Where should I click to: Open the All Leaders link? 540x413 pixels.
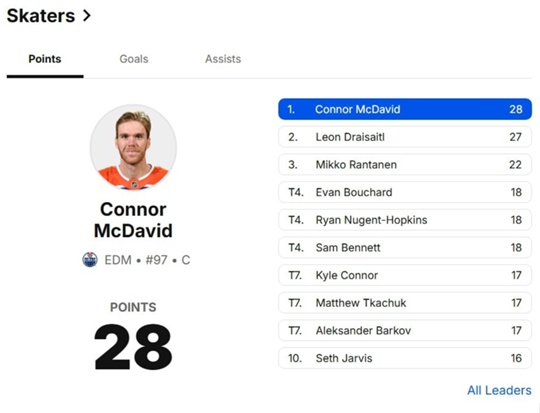[499, 390]
